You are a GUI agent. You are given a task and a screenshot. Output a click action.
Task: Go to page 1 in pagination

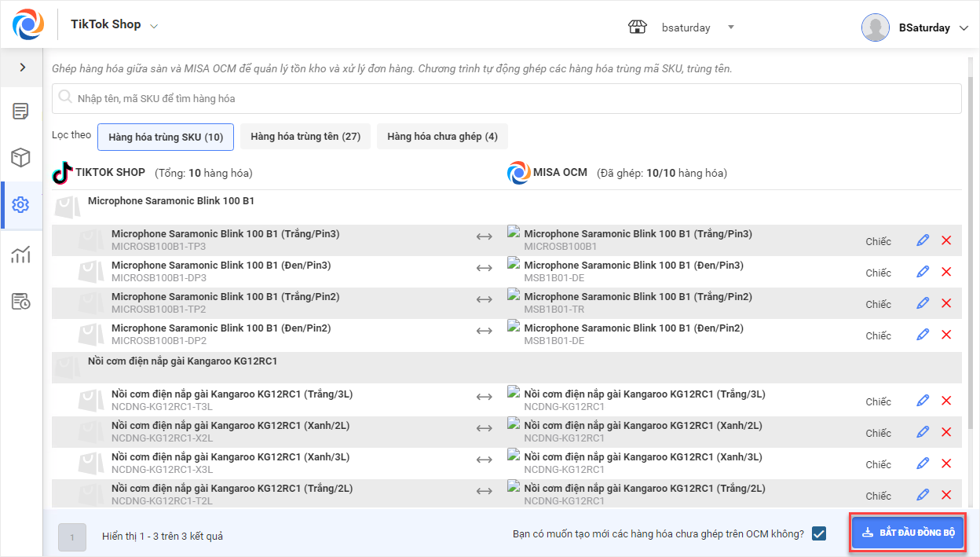coord(72,537)
